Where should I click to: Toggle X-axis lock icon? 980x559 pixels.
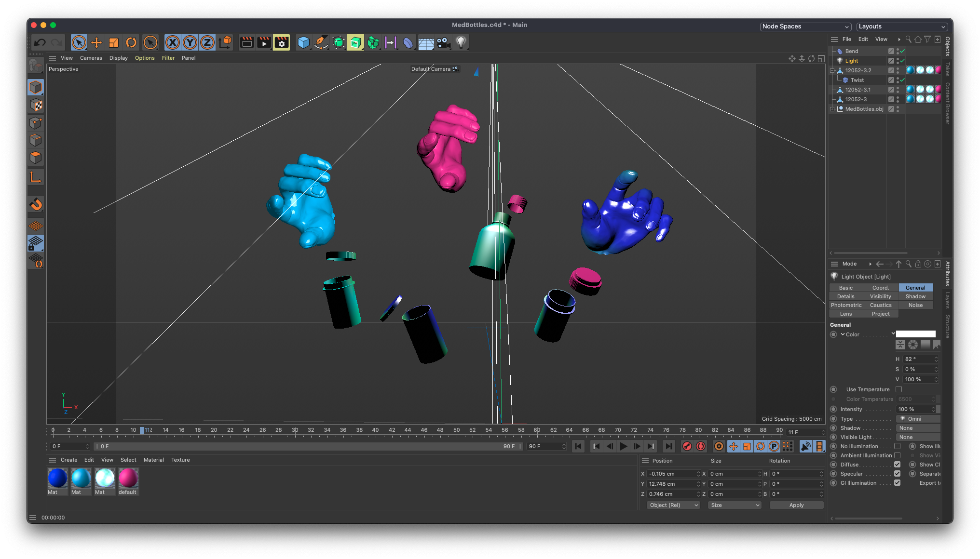[x=172, y=43]
